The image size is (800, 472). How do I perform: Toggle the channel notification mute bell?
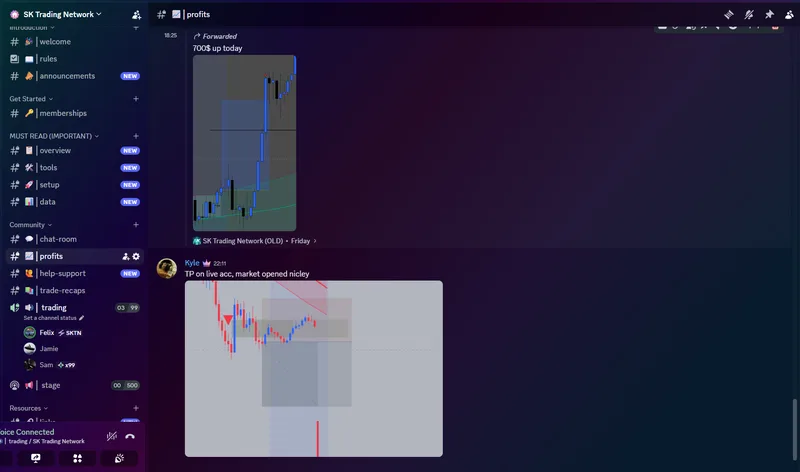[x=748, y=14]
